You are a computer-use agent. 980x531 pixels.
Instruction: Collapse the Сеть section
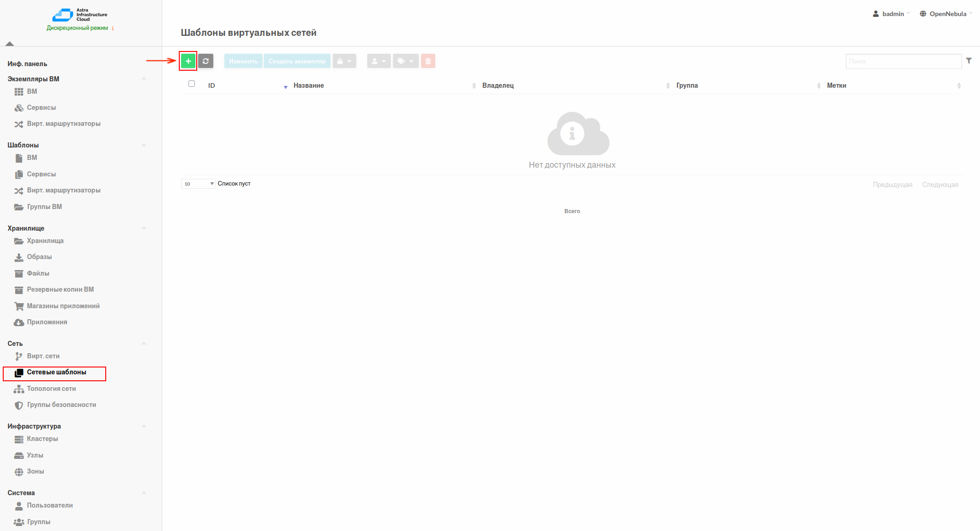(x=144, y=344)
